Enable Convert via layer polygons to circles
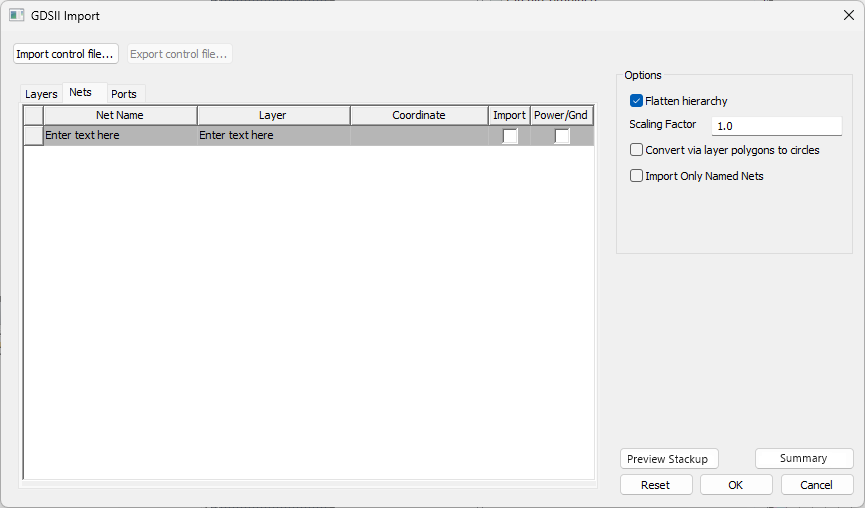865x508 pixels. coord(636,150)
